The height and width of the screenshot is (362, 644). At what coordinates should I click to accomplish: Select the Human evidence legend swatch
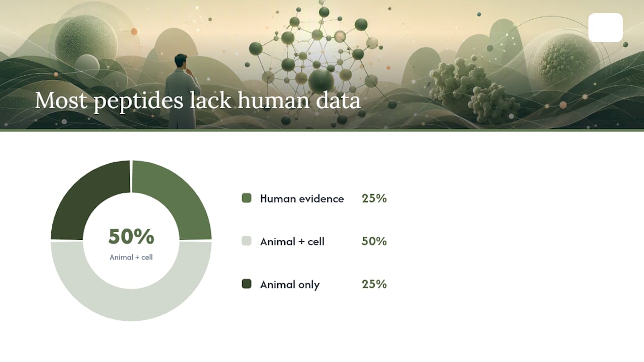pyautogui.click(x=247, y=198)
